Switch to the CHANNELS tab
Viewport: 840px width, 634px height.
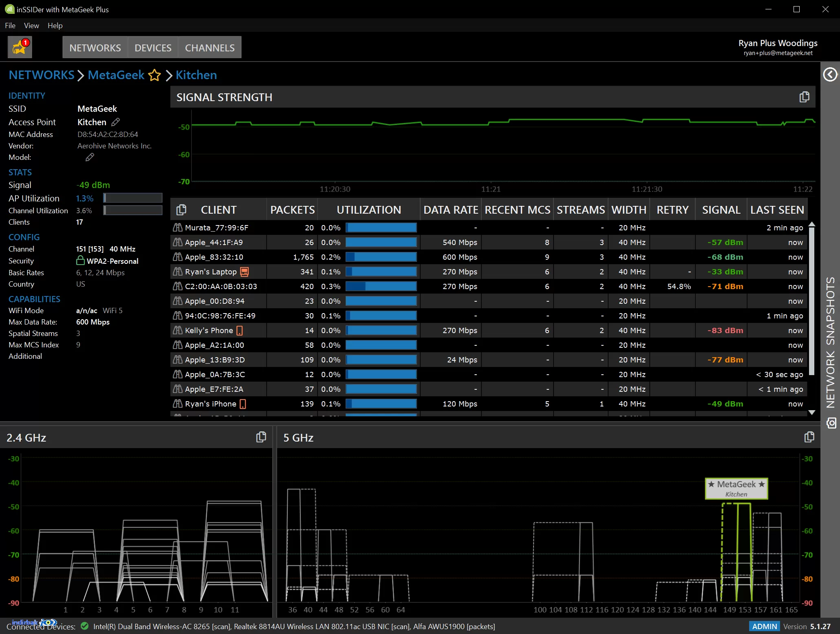[x=210, y=47]
